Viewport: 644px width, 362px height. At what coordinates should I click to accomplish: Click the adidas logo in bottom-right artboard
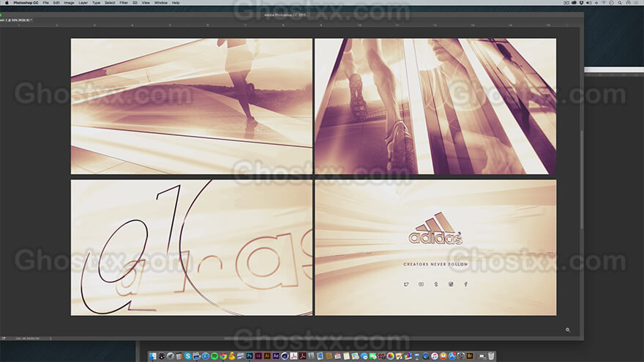(435, 228)
